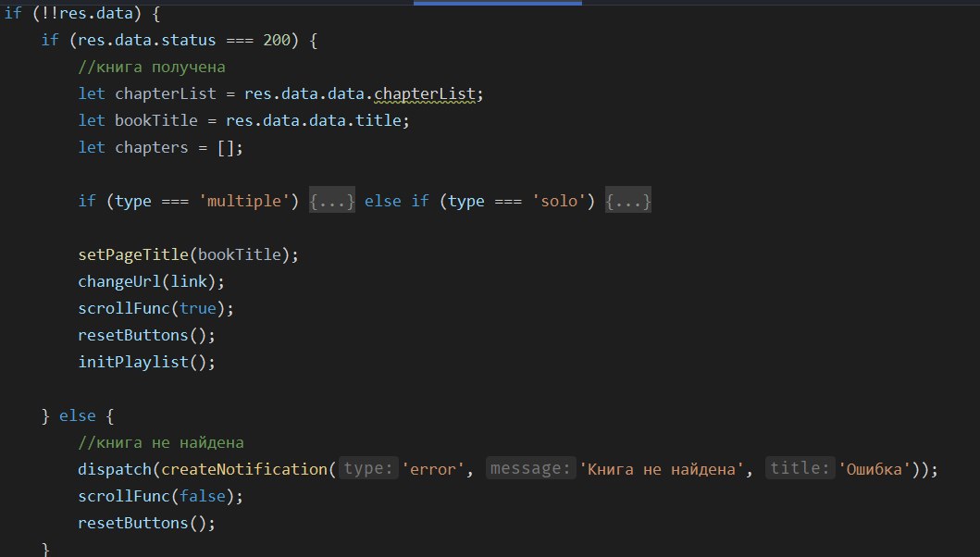Click resetButtons() after scrollFunc(false)

click(147, 523)
